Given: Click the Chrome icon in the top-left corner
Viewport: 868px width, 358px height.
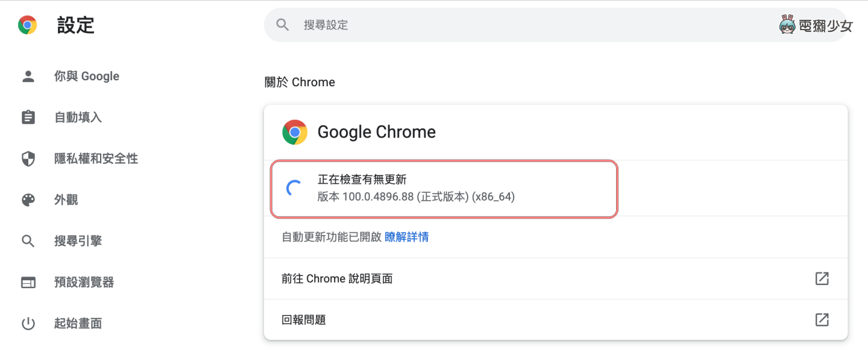Looking at the screenshot, I should (26, 25).
